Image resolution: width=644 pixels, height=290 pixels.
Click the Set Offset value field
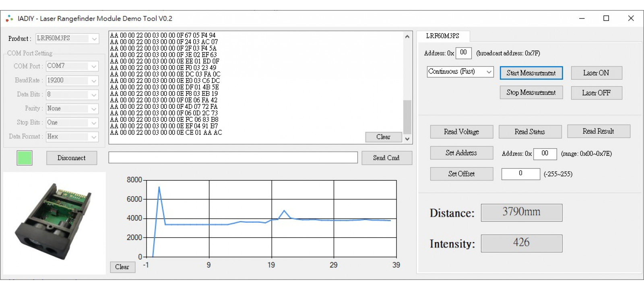(x=520, y=174)
